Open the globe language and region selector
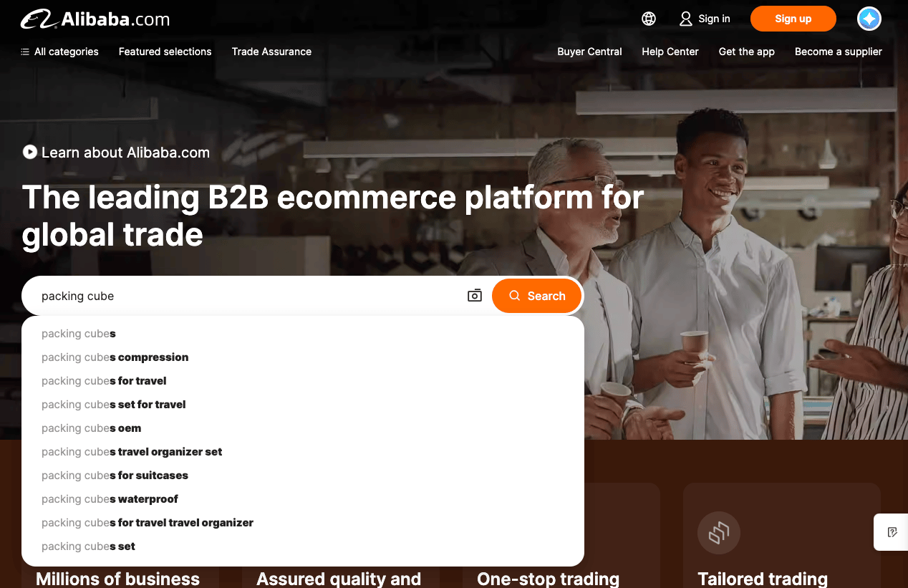The height and width of the screenshot is (588, 908). click(649, 19)
